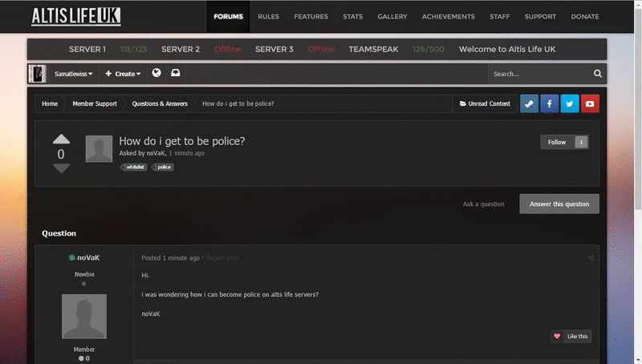Open the Create dropdown menu
This screenshot has width=642, height=364.
click(x=123, y=74)
